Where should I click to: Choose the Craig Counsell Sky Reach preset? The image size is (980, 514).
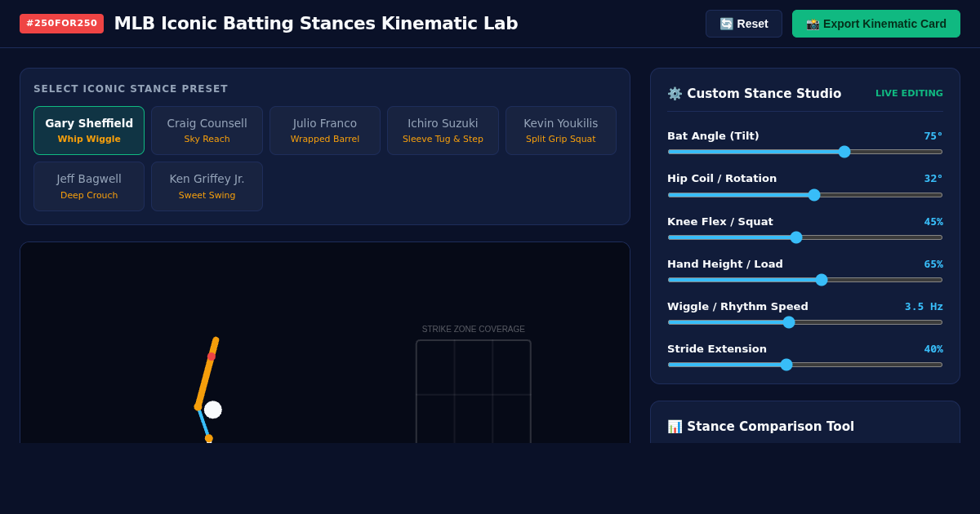click(x=207, y=131)
